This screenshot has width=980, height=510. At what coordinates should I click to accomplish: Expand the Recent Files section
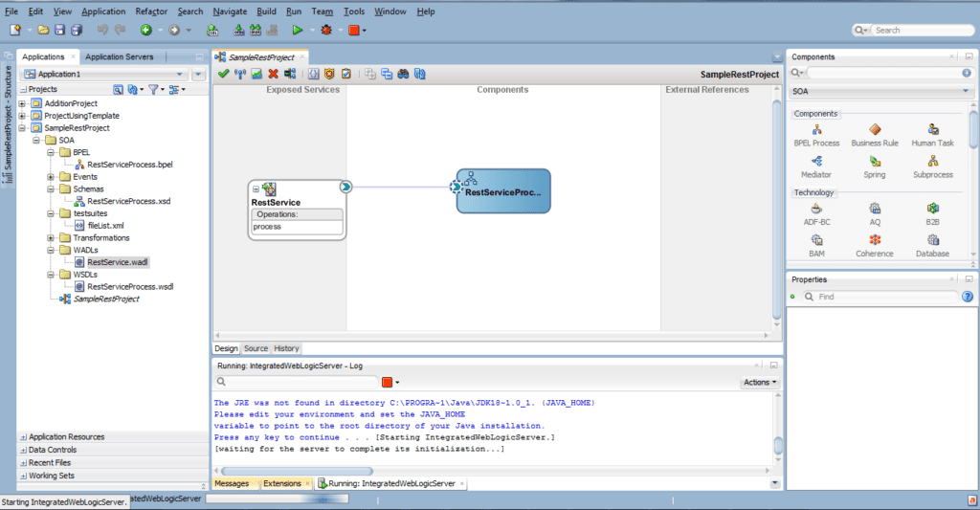(x=23, y=463)
